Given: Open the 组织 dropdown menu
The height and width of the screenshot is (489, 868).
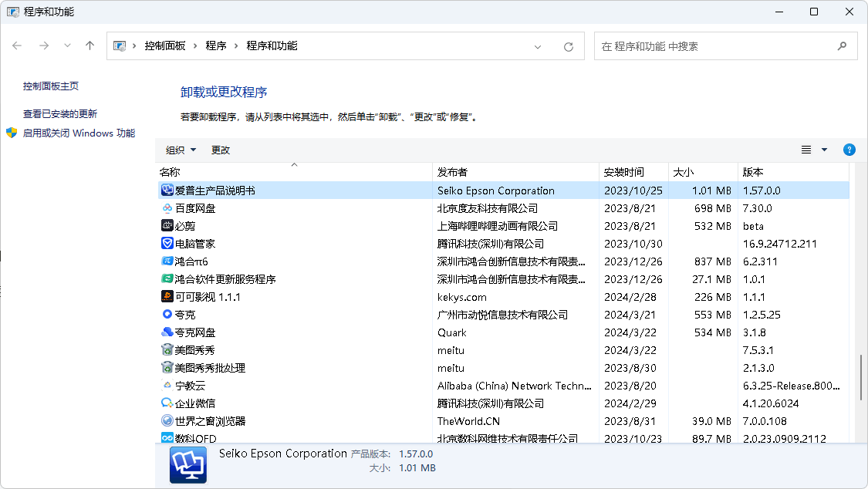Looking at the screenshot, I should 181,150.
